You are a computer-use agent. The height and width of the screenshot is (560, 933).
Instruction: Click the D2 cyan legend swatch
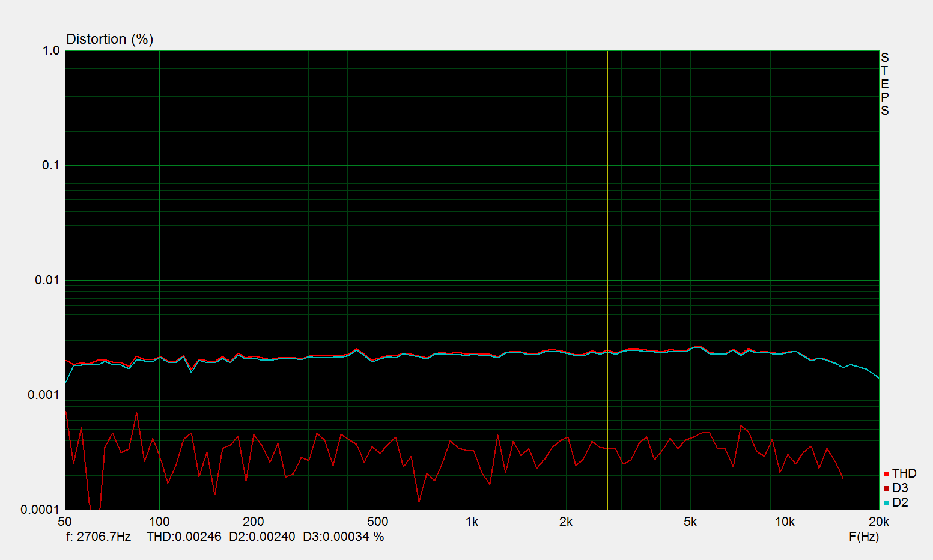click(x=886, y=503)
